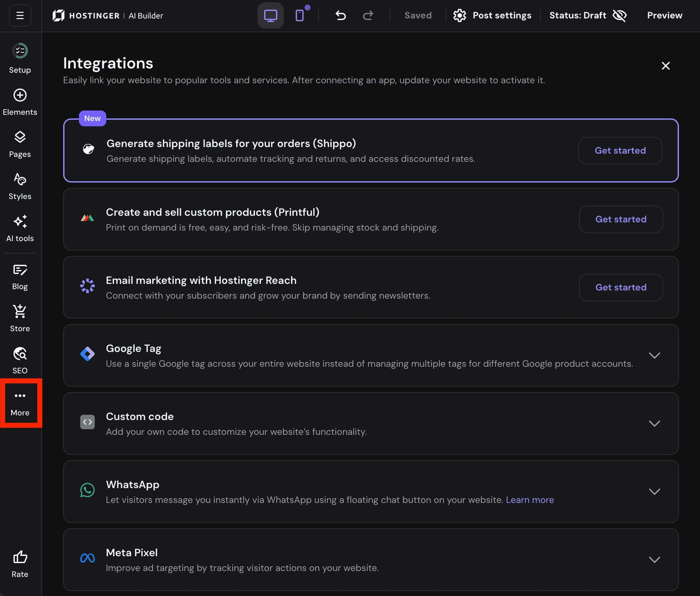Open the Elements panel
Image resolution: width=700 pixels, height=596 pixels.
click(20, 102)
